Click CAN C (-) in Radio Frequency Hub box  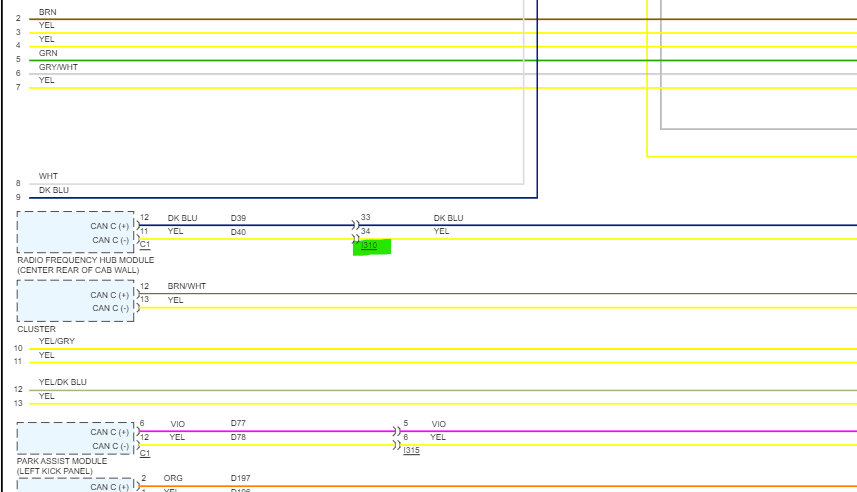pos(110,240)
